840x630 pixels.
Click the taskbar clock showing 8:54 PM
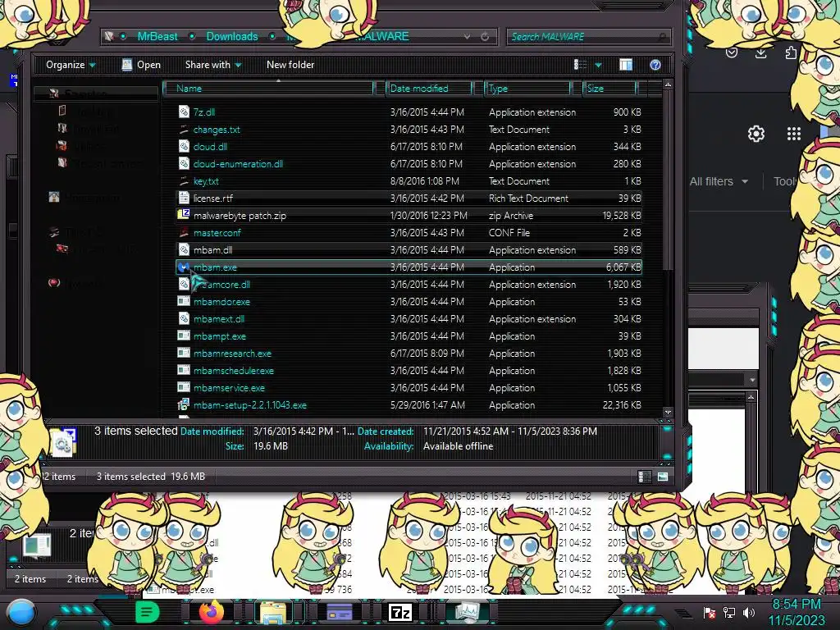click(796, 605)
